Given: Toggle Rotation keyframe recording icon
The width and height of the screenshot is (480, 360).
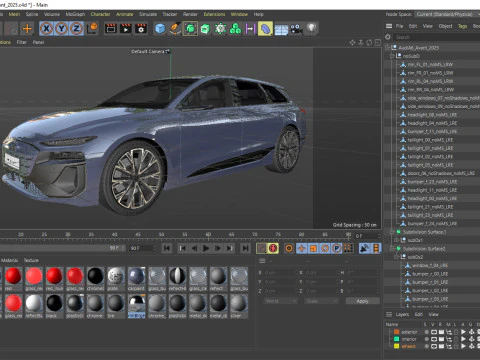Looking at the screenshot, I should 325,248.
